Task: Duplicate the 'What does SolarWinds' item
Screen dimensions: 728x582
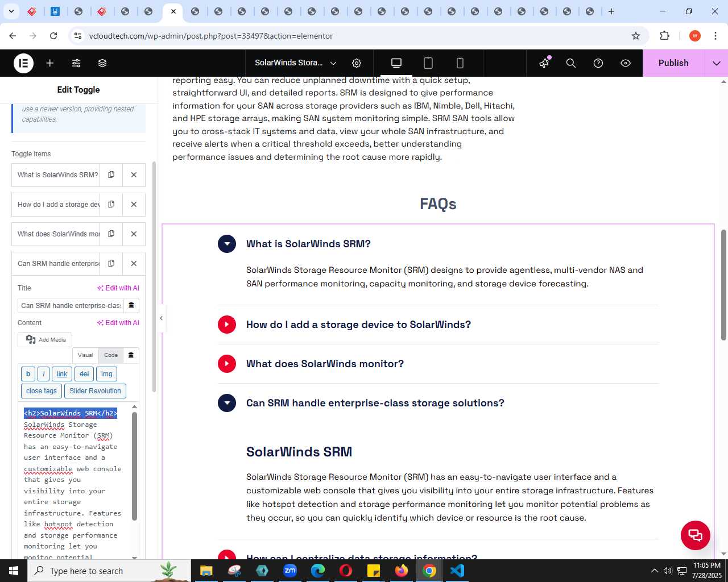Action: (111, 234)
